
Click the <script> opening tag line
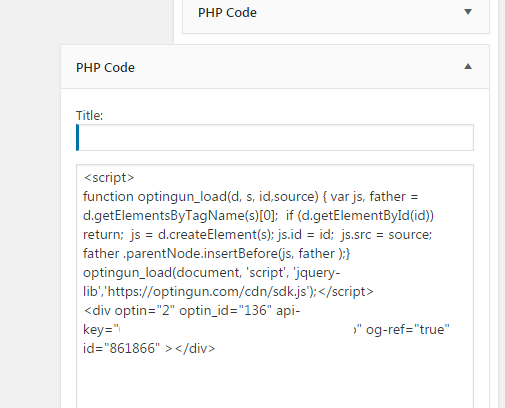109,178
